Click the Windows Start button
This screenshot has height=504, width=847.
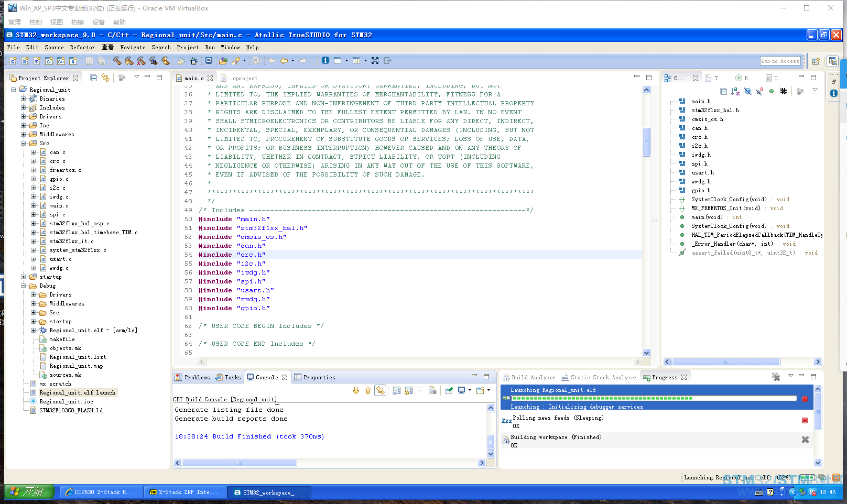point(29,491)
